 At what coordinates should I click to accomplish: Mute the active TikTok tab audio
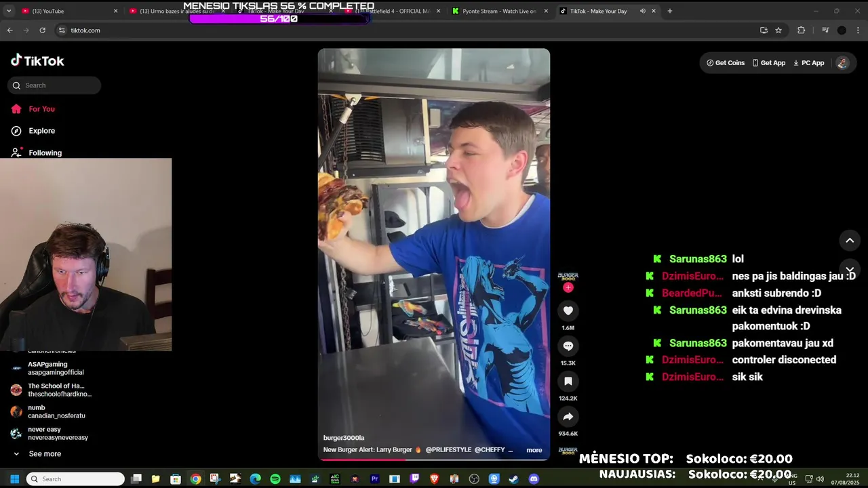pyautogui.click(x=642, y=11)
